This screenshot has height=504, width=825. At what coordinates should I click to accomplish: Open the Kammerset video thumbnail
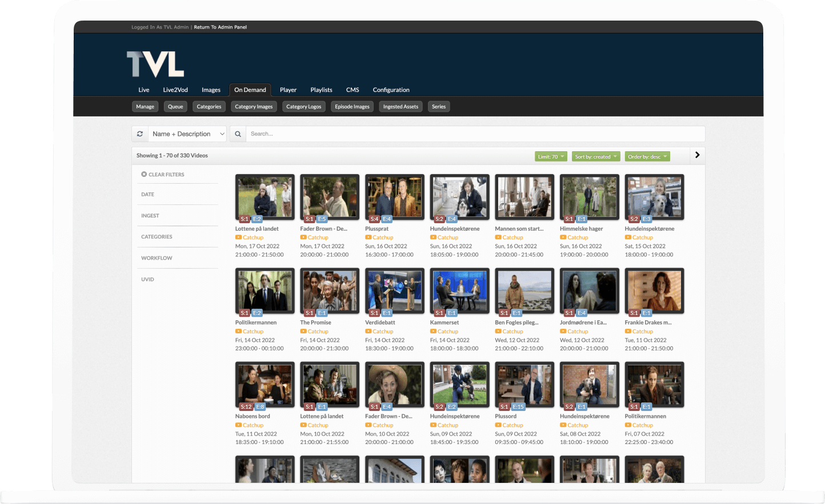(x=460, y=291)
